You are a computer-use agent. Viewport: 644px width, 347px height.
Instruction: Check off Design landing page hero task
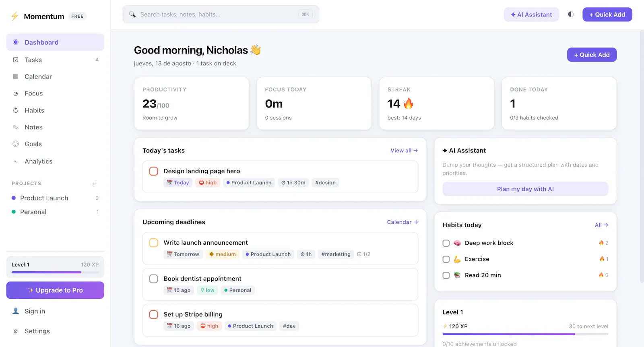154,171
